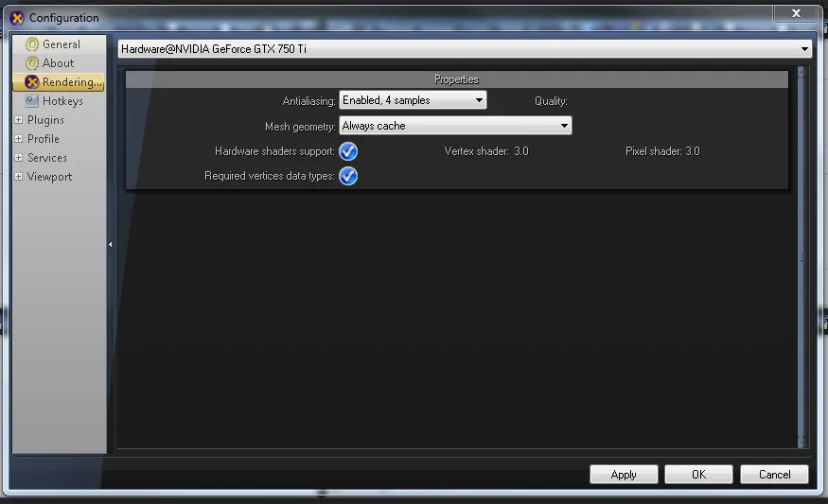Toggle Hardware shaders support checkbox
The image size is (828, 504).
(348, 151)
